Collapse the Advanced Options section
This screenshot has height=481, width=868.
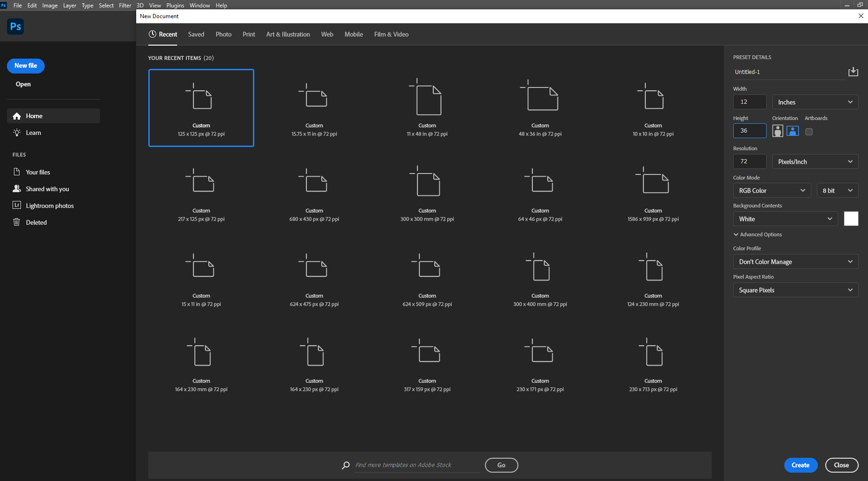pos(757,234)
